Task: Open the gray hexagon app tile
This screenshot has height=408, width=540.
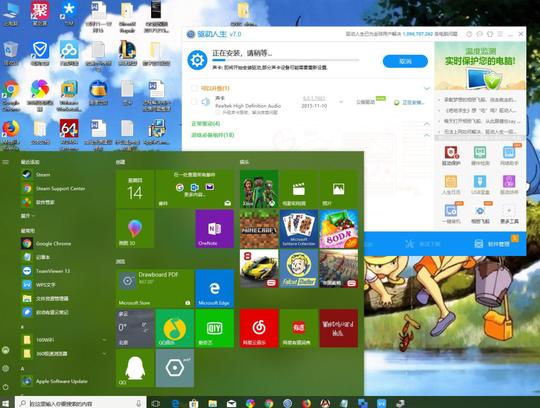Action: tap(175, 368)
